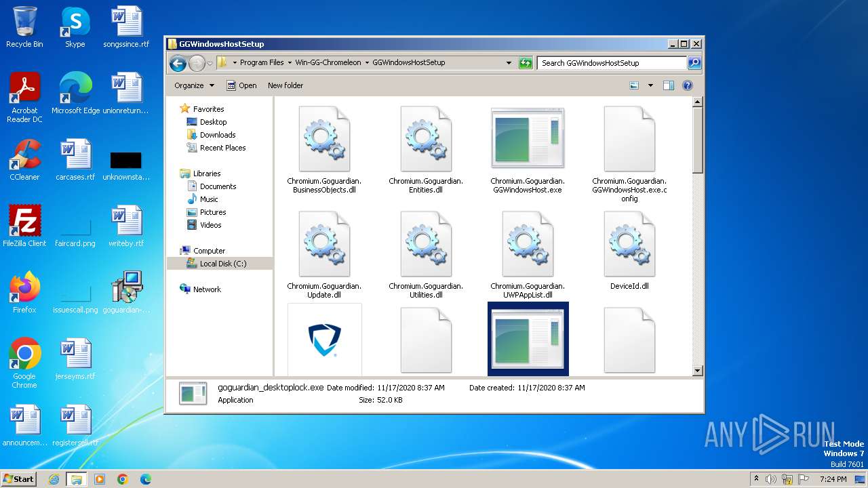Open the view options dropdown arrow
Image resolution: width=868 pixels, height=488 pixels.
[650, 85]
